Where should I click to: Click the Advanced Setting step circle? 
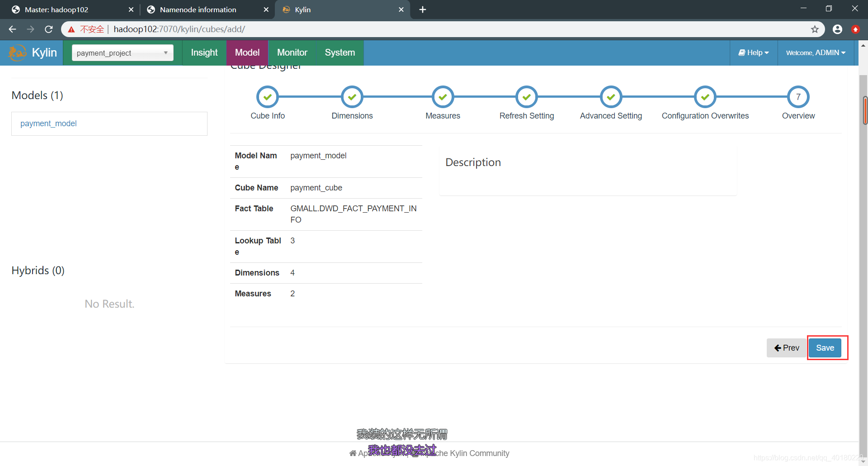pos(611,97)
